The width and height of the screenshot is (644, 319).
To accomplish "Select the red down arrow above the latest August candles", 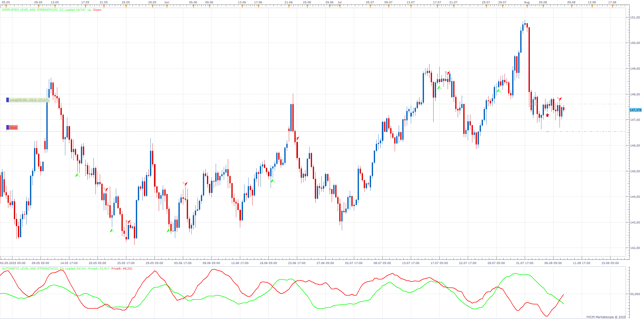I will tap(559, 99).
